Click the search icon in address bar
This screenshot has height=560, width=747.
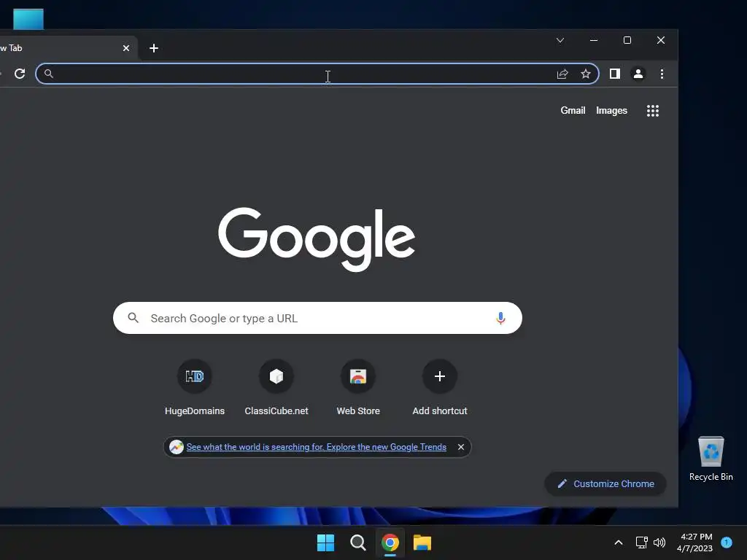coord(49,74)
